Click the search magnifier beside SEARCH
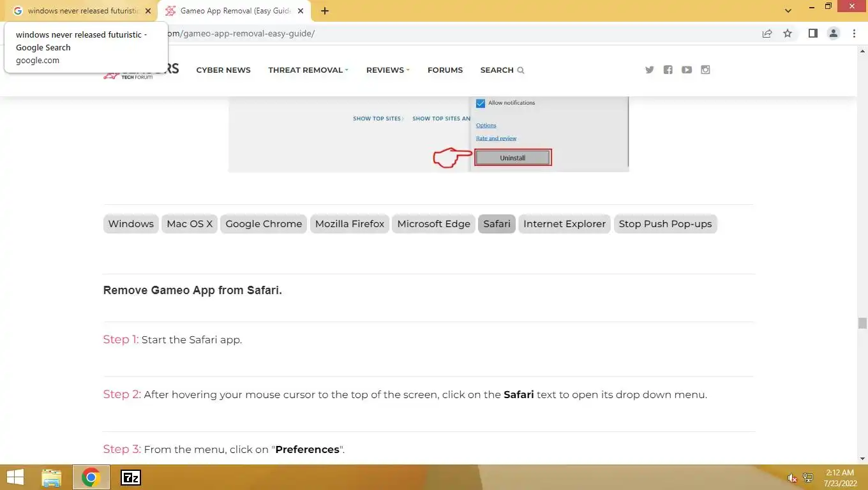The height and width of the screenshot is (490, 868). coord(521,70)
